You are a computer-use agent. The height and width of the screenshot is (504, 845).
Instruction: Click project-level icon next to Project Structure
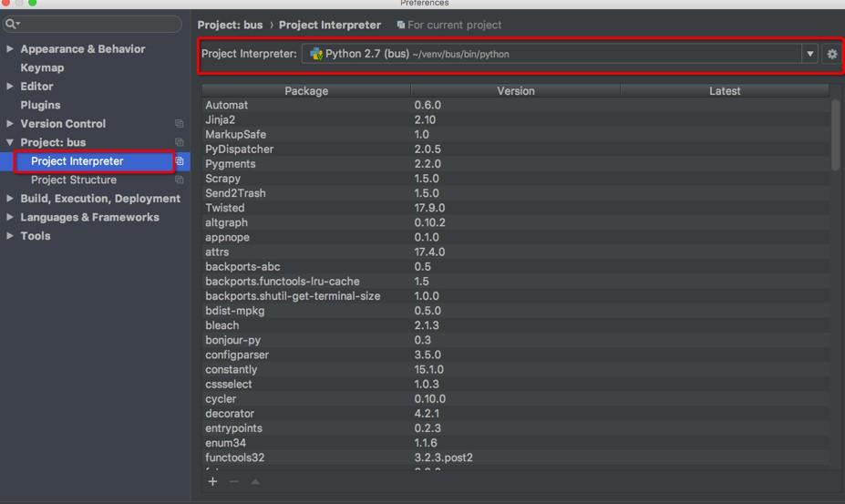[x=180, y=180]
